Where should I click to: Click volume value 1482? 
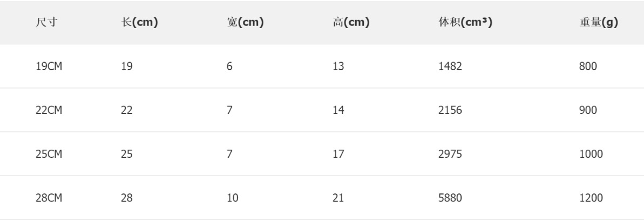[x=450, y=68]
